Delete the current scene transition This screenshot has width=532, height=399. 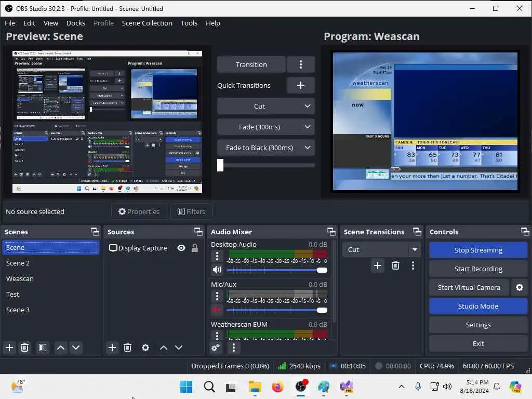395,265
